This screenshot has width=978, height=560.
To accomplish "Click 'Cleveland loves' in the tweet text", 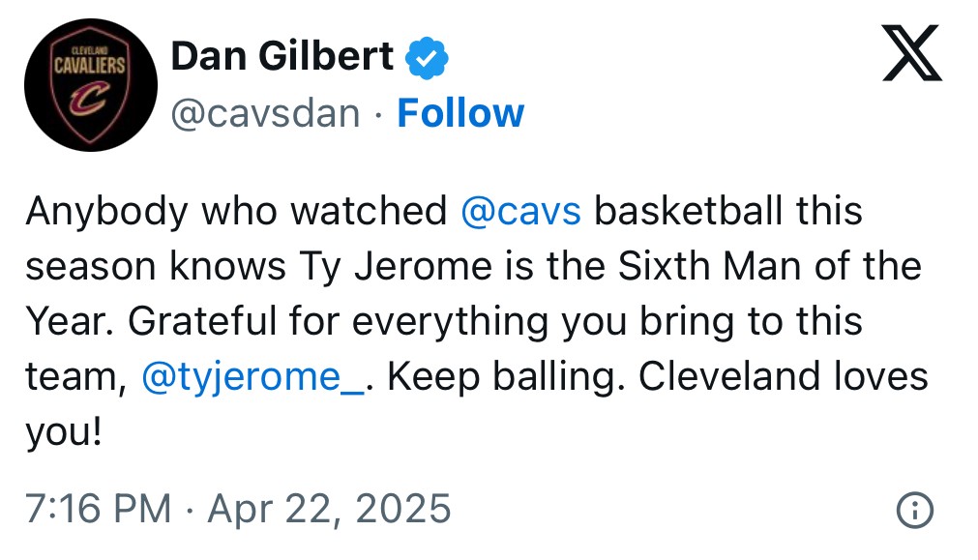I will click(x=784, y=376).
